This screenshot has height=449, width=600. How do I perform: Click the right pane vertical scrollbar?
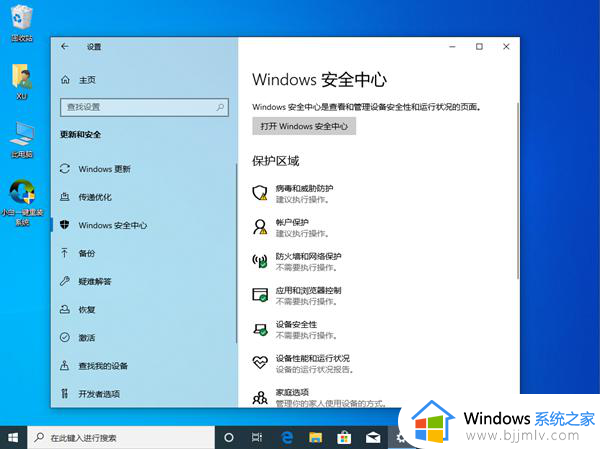(518, 191)
